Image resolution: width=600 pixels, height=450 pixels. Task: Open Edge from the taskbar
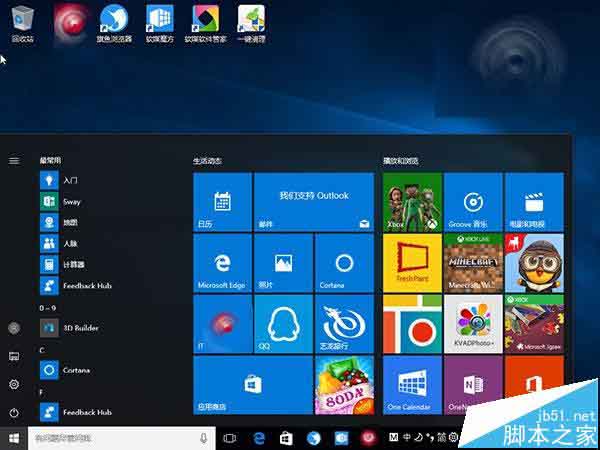pos(259,438)
